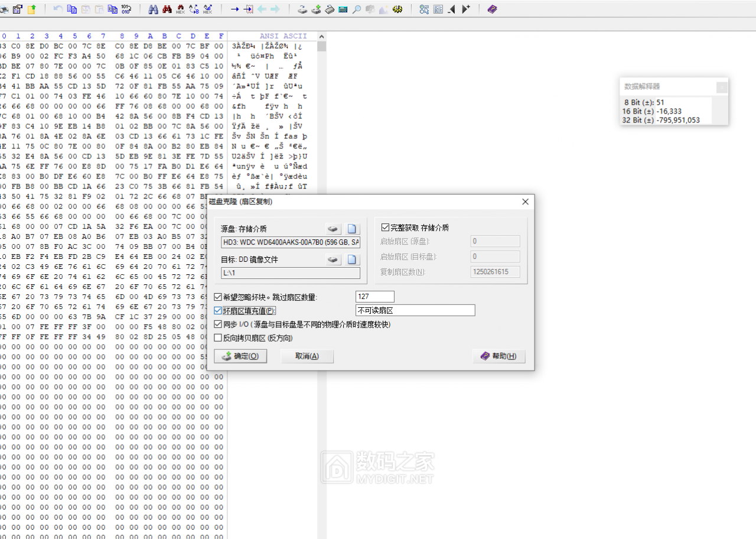Click the Clone Disk toolbar icon
Screen dimensions: 756x539
coord(316,9)
